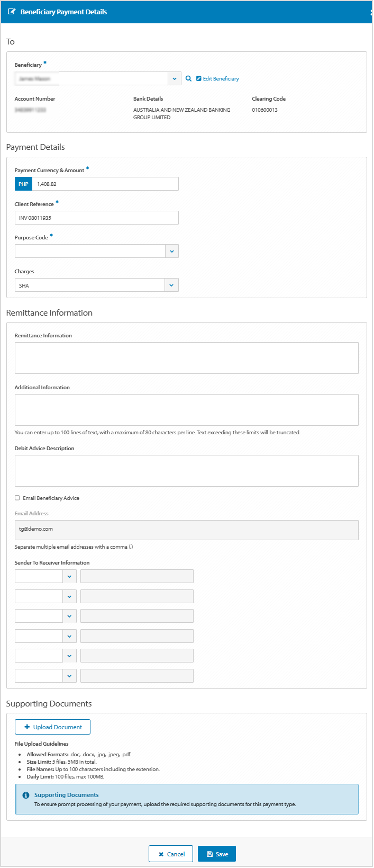Click the payment amount field showing 1,408.82
The height and width of the screenshot is (868, 374).
point(106,183)
